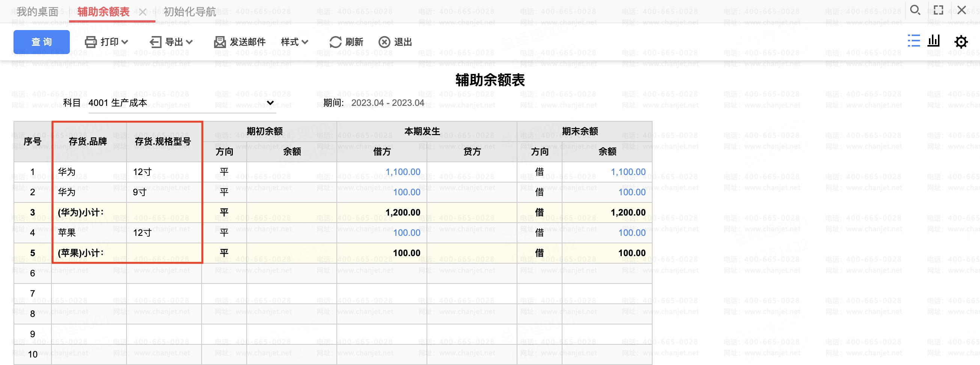Switch to list view icon
The image size is (980, 365).
point(914,41)
